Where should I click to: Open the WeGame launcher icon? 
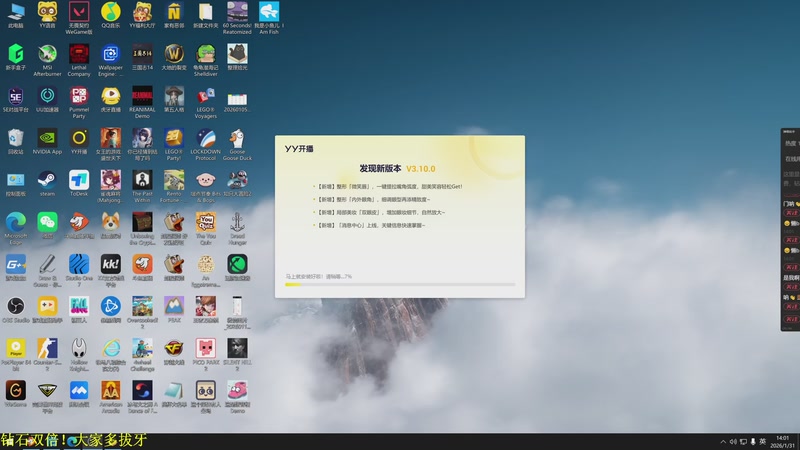pos(15,391)
